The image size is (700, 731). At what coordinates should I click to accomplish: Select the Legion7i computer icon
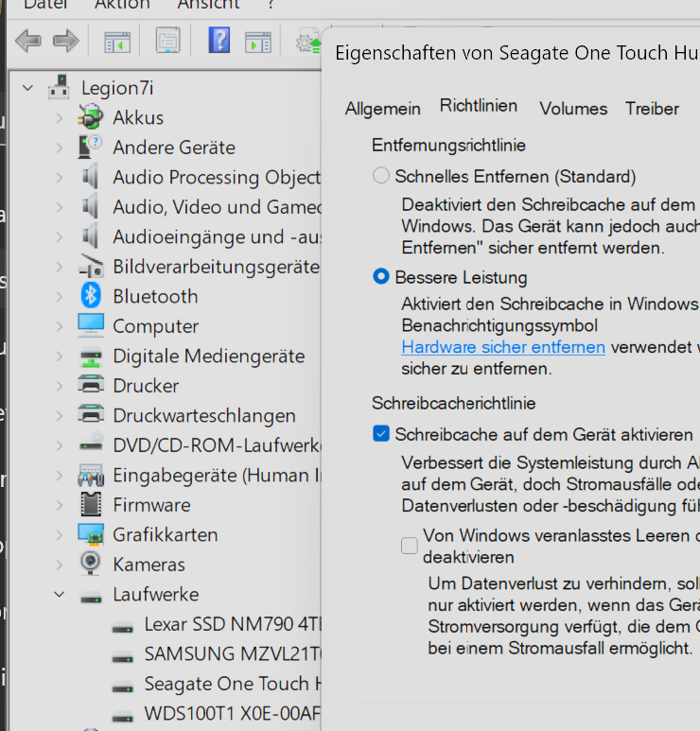[59, 88]
